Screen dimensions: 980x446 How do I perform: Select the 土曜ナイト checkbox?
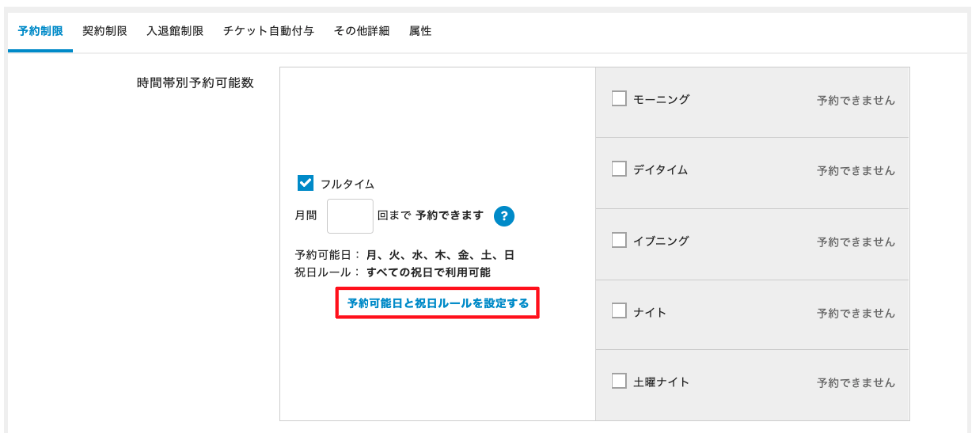click(x=618, y=382)
